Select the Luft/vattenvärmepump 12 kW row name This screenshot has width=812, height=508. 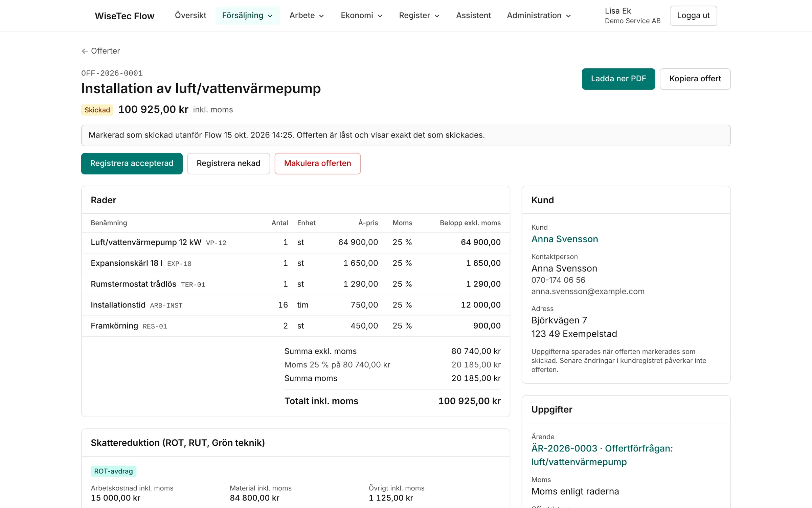point(146,242)
